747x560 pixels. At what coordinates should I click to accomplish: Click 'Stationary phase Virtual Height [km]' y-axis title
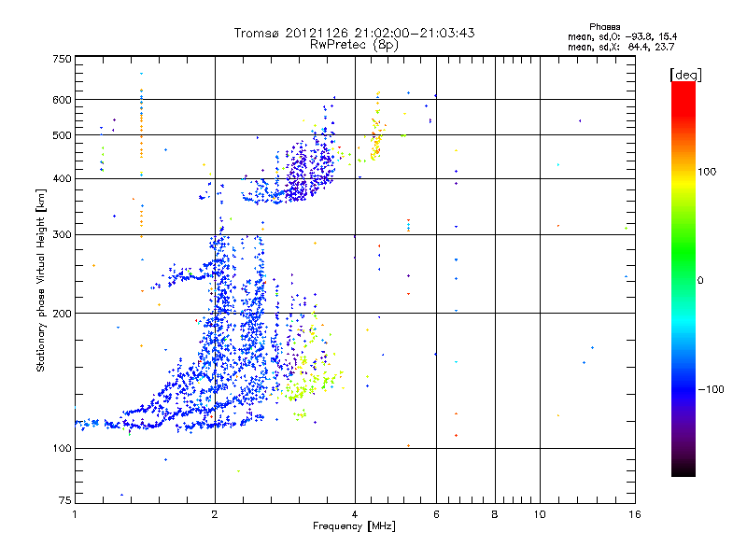point(41,281)
